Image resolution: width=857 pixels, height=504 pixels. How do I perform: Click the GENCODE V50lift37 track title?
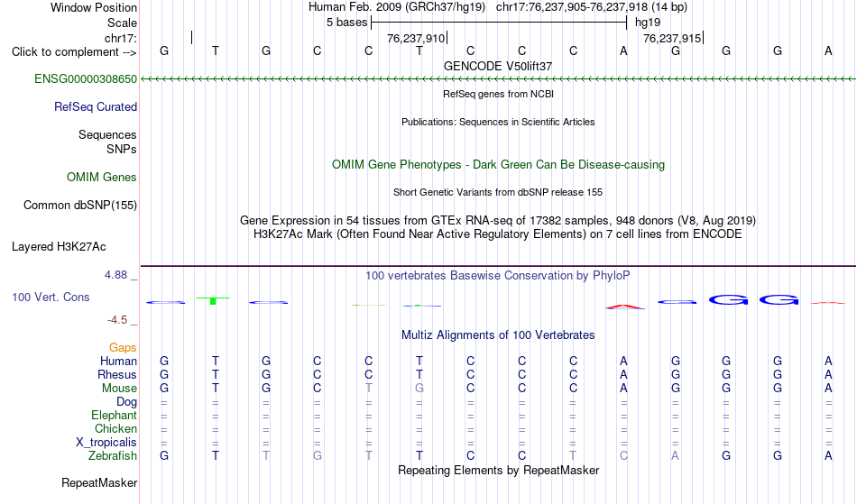(498, 66)
